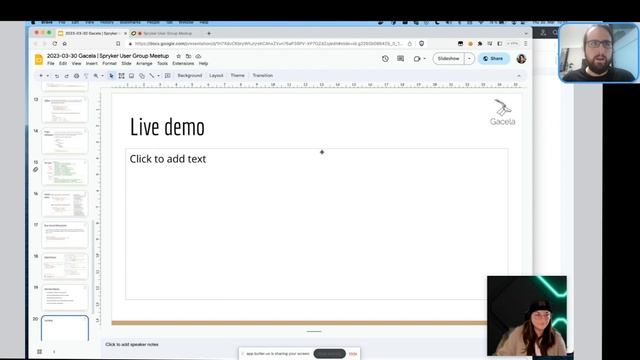This screenshot has width=640, height=360.
Task: Click the Slideshow button
Action: point(448,59)
